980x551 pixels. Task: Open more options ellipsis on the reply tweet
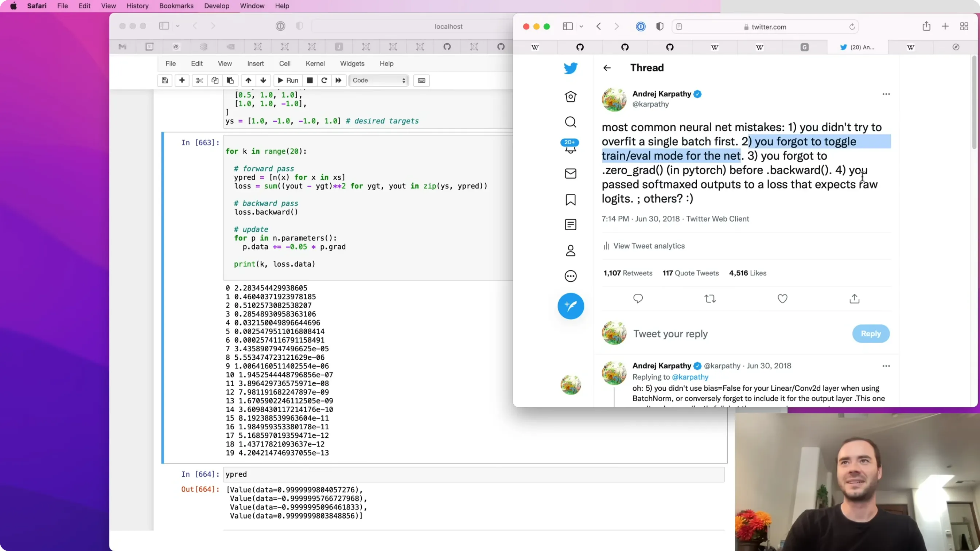click(886, 366)
